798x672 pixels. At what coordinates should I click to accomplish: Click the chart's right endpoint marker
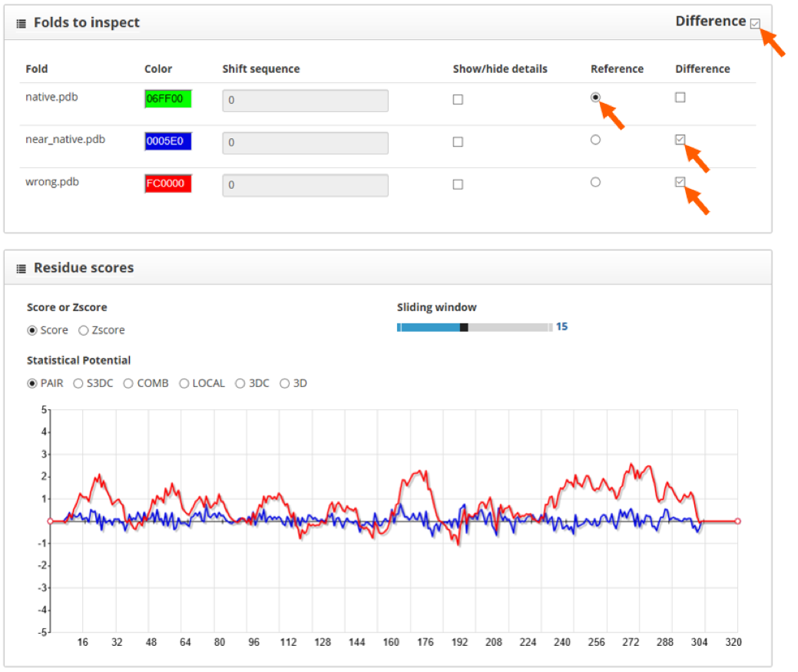pos(738,521)
